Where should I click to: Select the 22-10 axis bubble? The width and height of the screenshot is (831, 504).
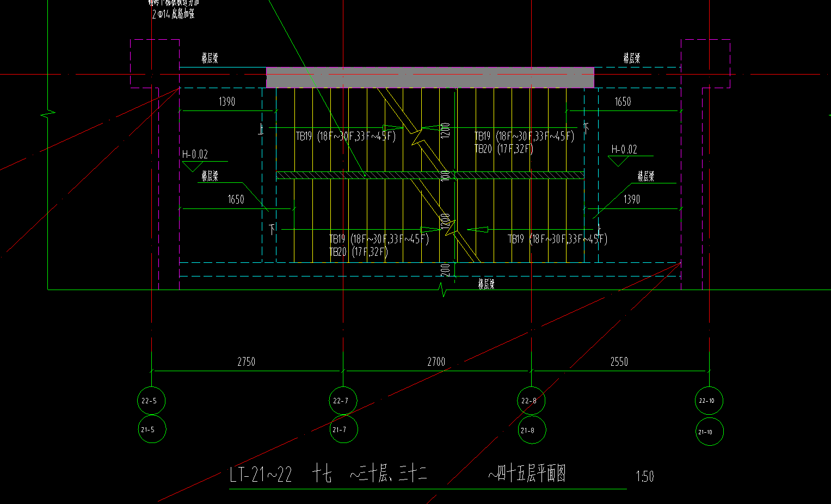(709, 401)
